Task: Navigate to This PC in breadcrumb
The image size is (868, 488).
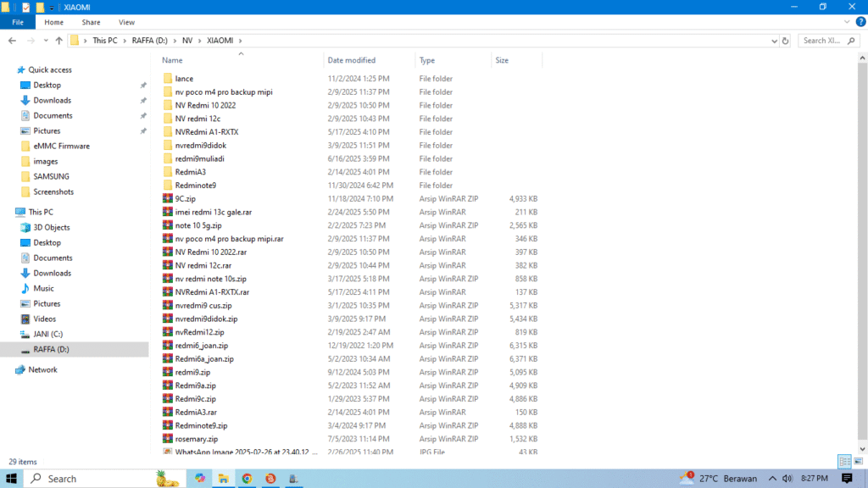Action: click(x=104, y=41)
